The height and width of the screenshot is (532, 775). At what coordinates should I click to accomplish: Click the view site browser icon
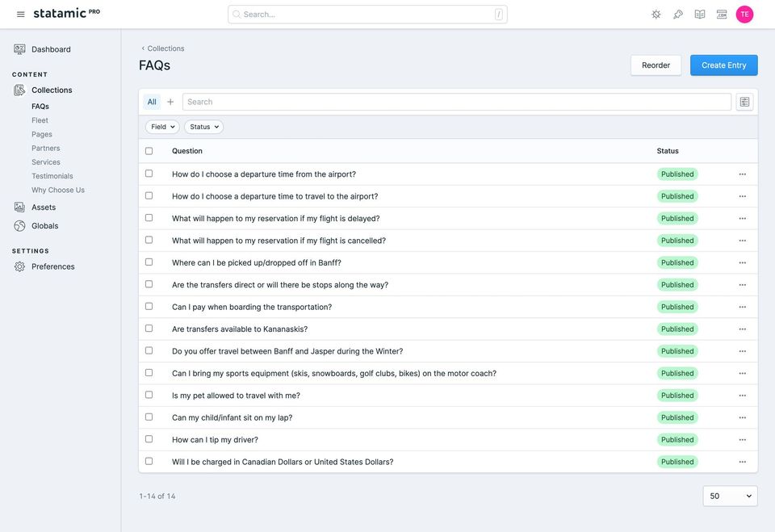tap(722, 15)
